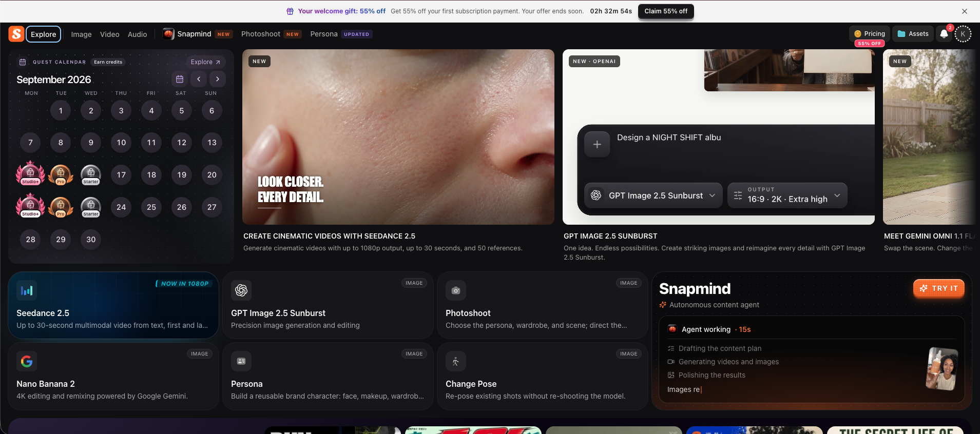This screenshot has width=980, height=434.
Task: Click the Claim 55% off button
Action: [x=666, y=11]
